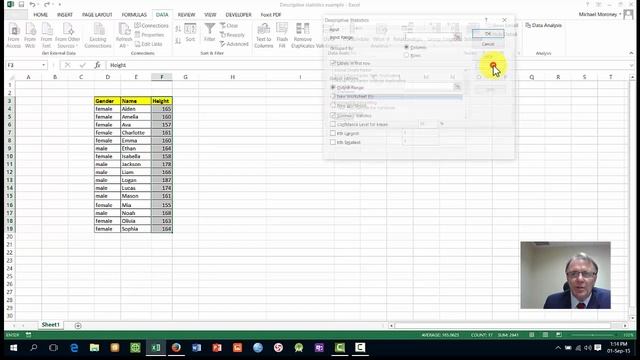Switch to the DEVELOPER tab
Image resolution: width=640 pixels, height=360 pixels.
238,15
